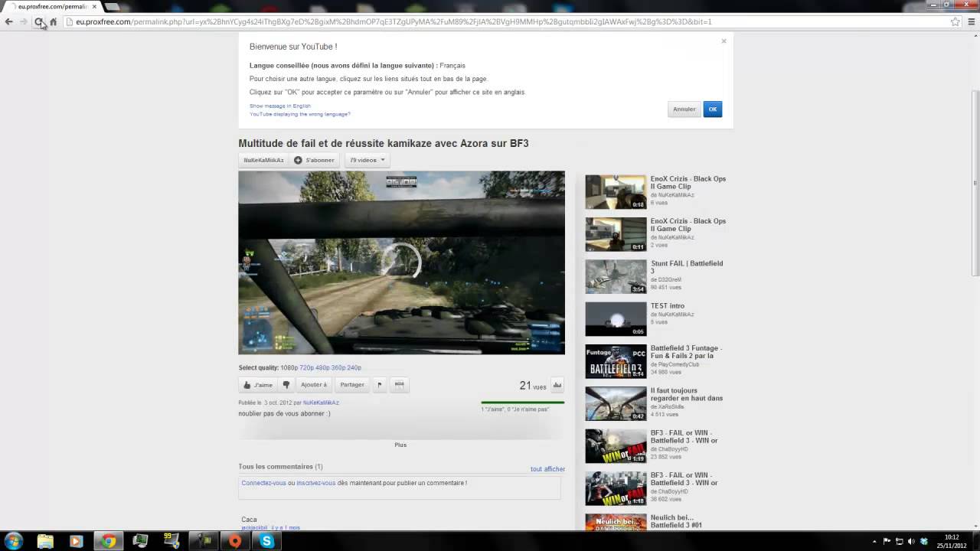Select 240p video quality

click(x=354, y=368)
